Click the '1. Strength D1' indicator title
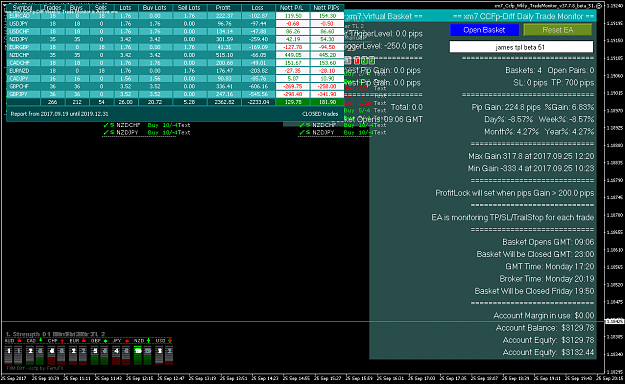This screenshot has width=625, height=384. click(28, 334)
